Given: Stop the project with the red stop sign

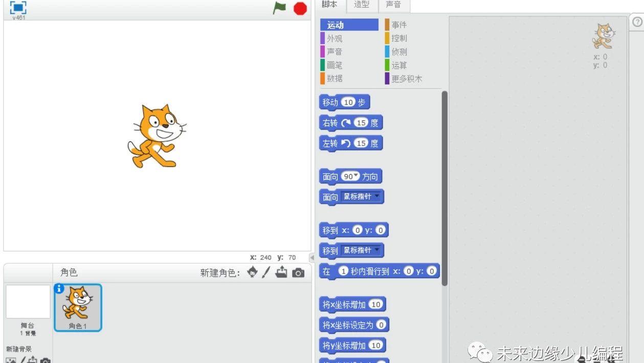Looking at the screenshot, I should pos(300,8).
